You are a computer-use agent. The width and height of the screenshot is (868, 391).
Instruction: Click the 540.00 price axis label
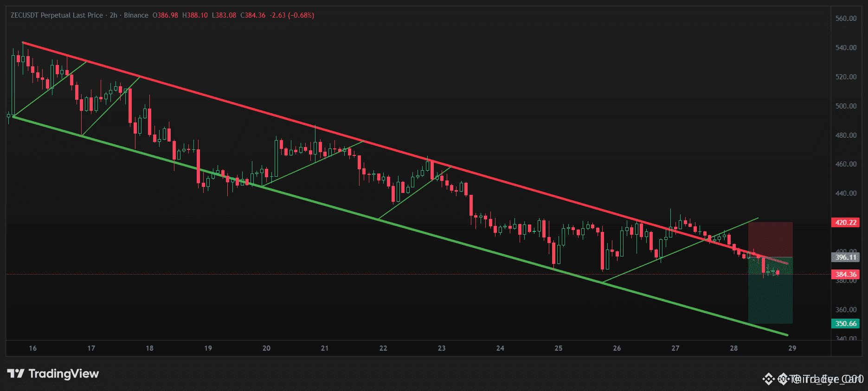click(x=846, y=48)
